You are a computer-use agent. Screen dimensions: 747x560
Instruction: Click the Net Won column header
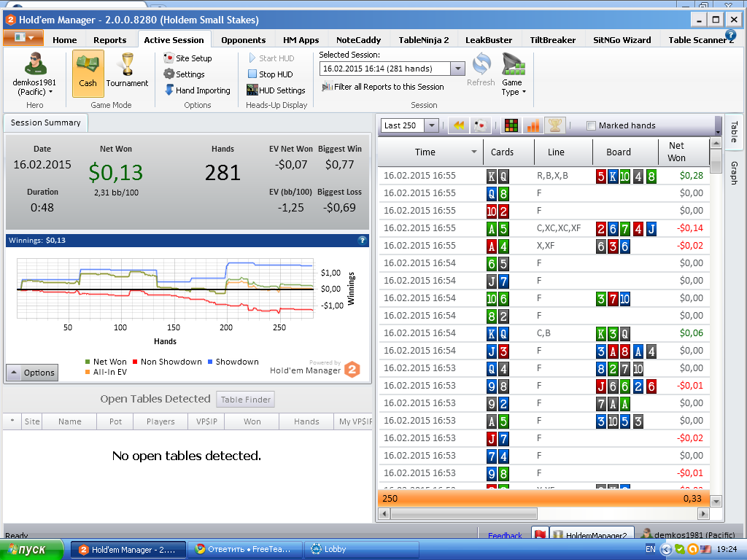tap(683, 152)
